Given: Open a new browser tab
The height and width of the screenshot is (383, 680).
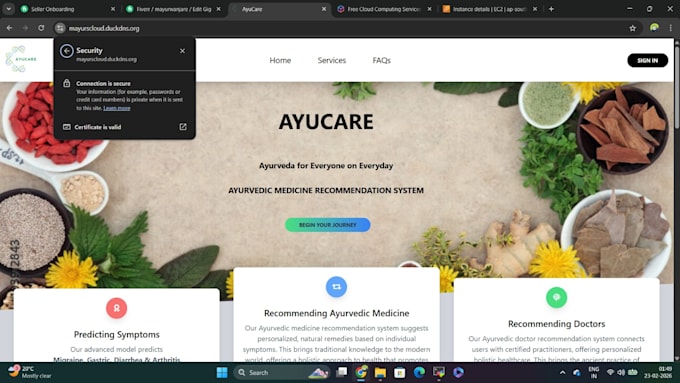Looking at the screenshot, I should click(x=551, y=9).
